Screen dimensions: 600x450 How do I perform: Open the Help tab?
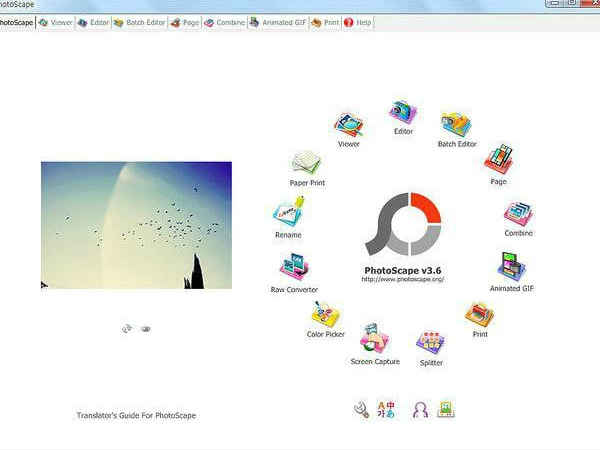click(x=357, y=23)
